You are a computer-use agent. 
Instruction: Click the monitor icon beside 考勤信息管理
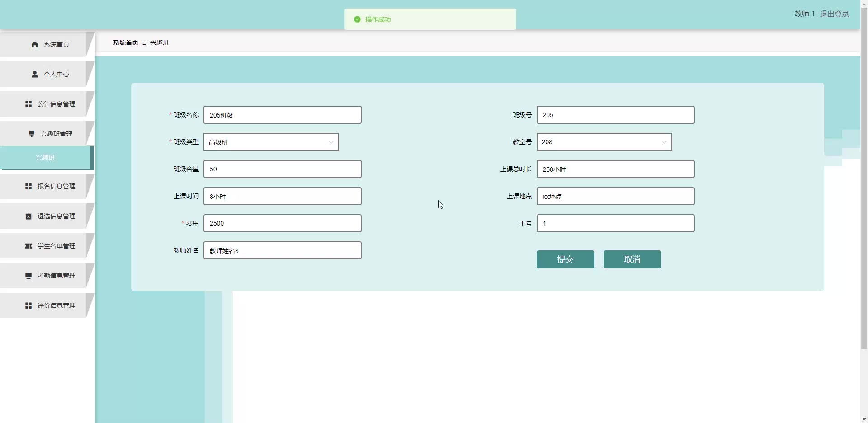click(28, 276)
